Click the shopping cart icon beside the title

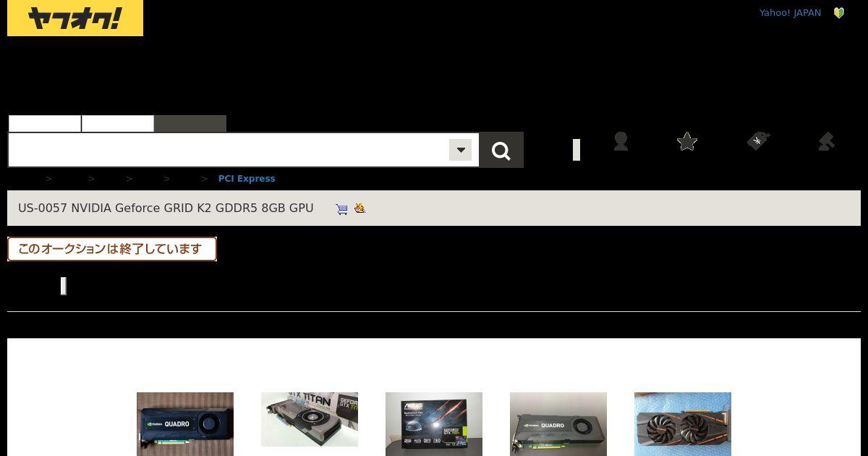342,209
